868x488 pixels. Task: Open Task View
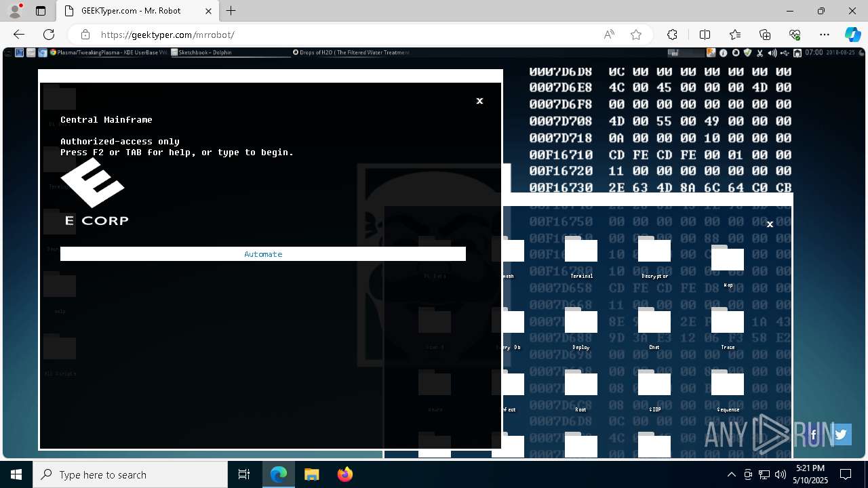pyautogui.click(x=244, y=474)
